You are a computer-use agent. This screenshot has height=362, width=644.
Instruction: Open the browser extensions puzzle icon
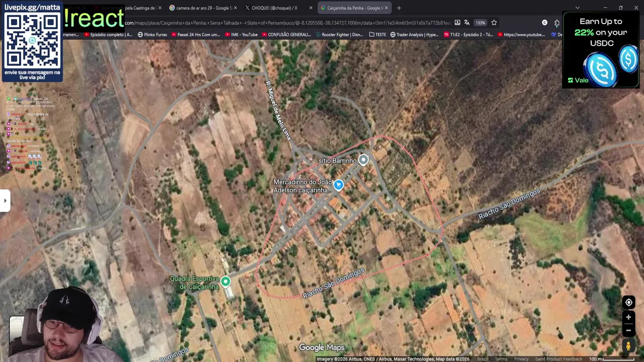557,23
